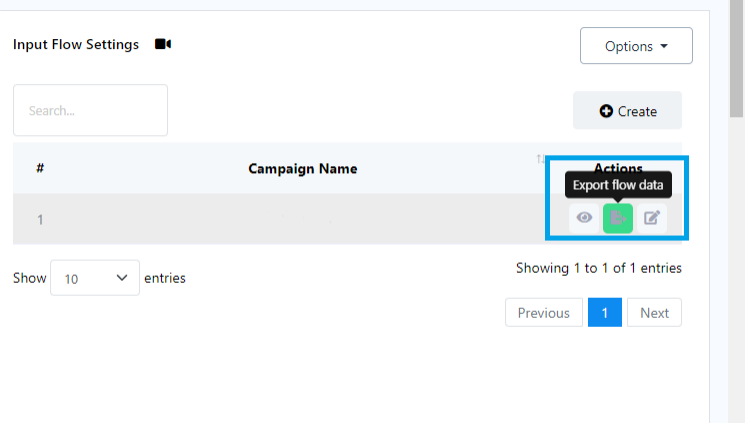Open the Options dropdown
This screenshot has height=423, width=746.
click(x=636, y=46)
